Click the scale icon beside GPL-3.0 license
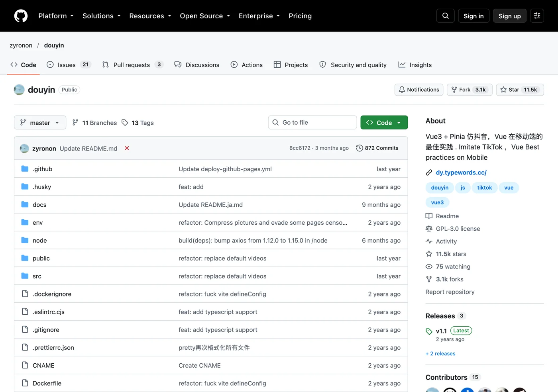 pos(429,229)
